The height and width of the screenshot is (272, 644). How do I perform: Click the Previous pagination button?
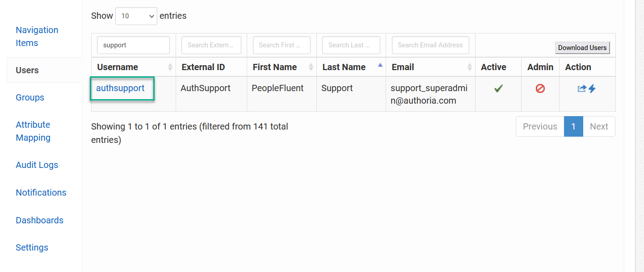click(x=540, y=126)
